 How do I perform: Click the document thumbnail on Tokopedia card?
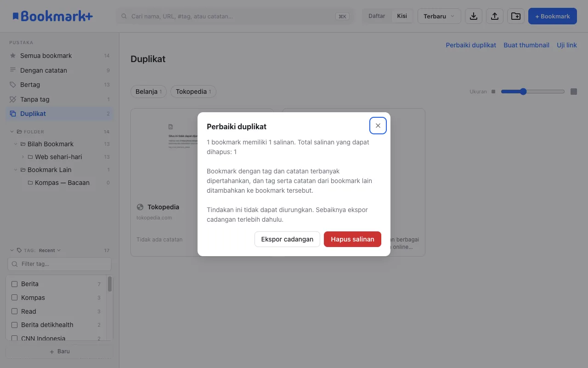(171, 126)
